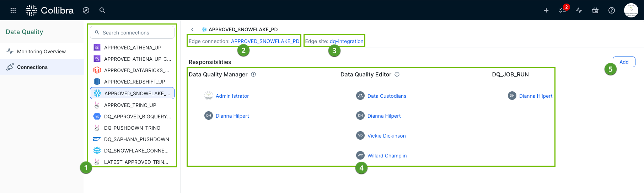The image size is (644, 193).
Task: Click the VD avatar of Vickie Dickinson
Action: tap(360, 135)
